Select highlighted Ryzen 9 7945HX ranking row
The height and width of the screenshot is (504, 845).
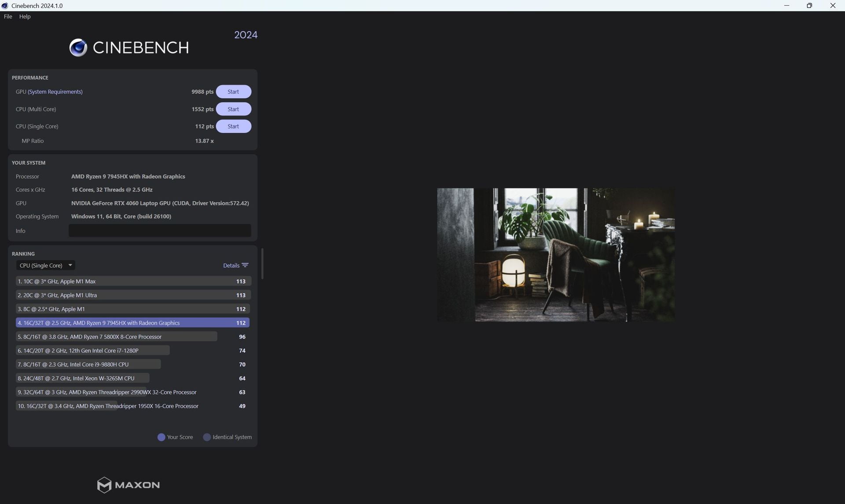point(132,323)
